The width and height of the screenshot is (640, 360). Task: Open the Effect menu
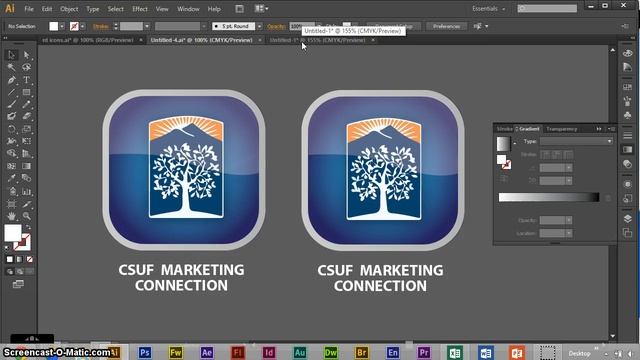[x=140, y=9]
